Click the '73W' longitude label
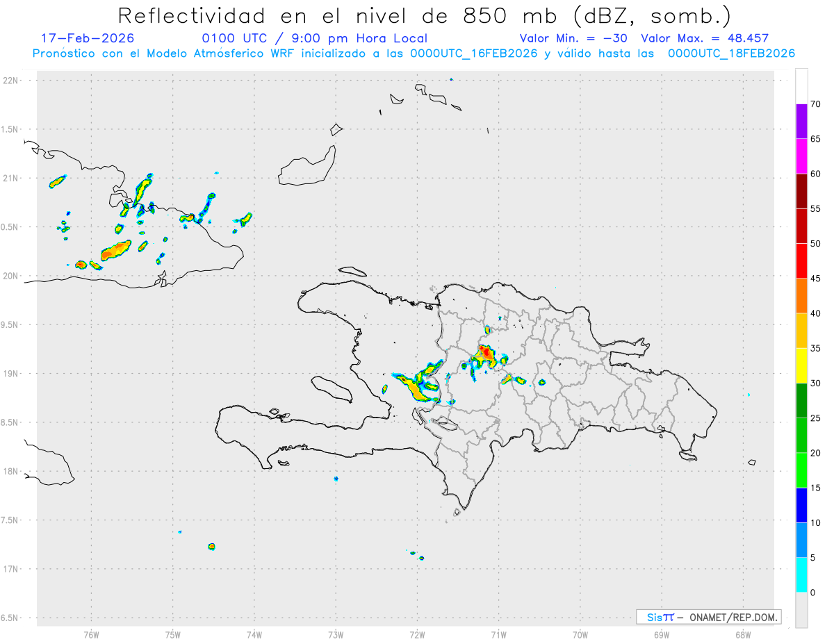This screenshot has width=834, height=644. 336,635
